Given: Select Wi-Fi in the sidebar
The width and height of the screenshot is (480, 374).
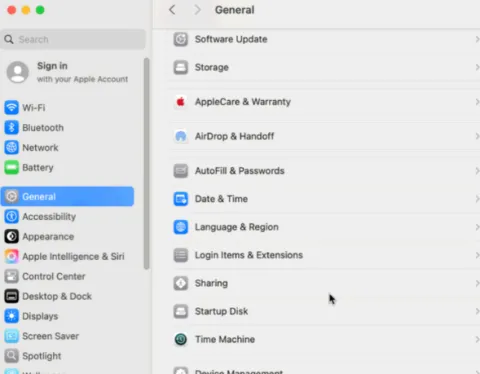Looking at the screenshot, I should [x=34, y=108].
